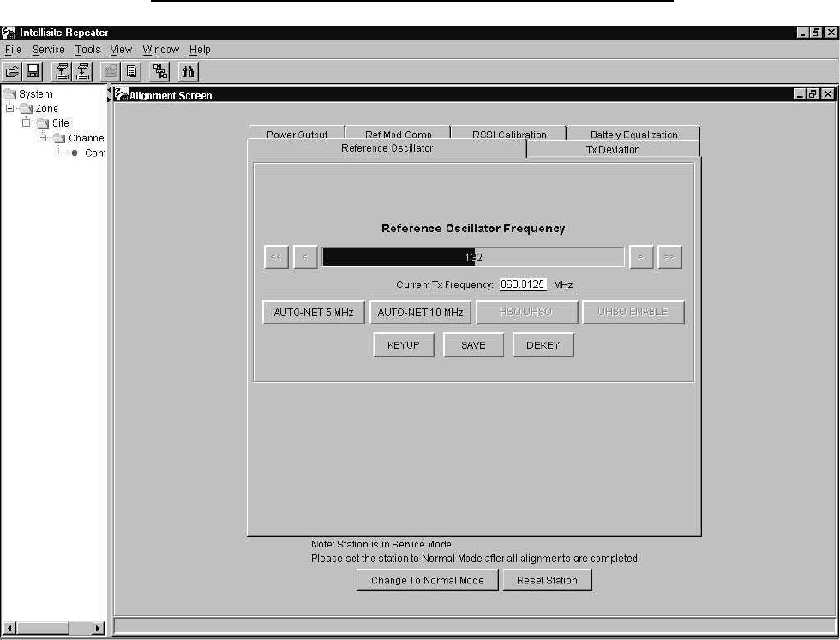Click the Reset Station button

[547, 580]
